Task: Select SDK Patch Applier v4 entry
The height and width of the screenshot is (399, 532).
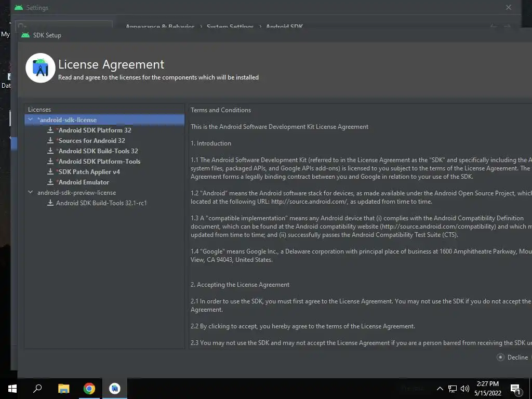Action: pyautogui.click(x=88, y=171)
